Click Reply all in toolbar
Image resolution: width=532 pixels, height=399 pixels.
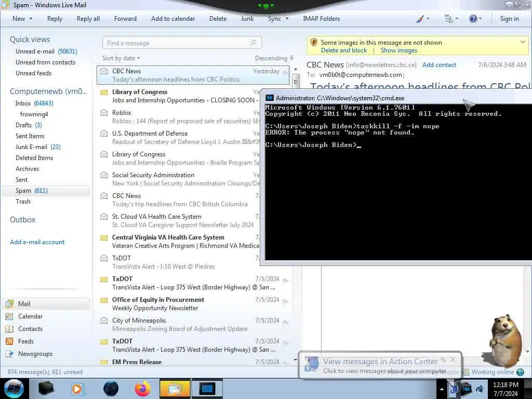point(88,19)
